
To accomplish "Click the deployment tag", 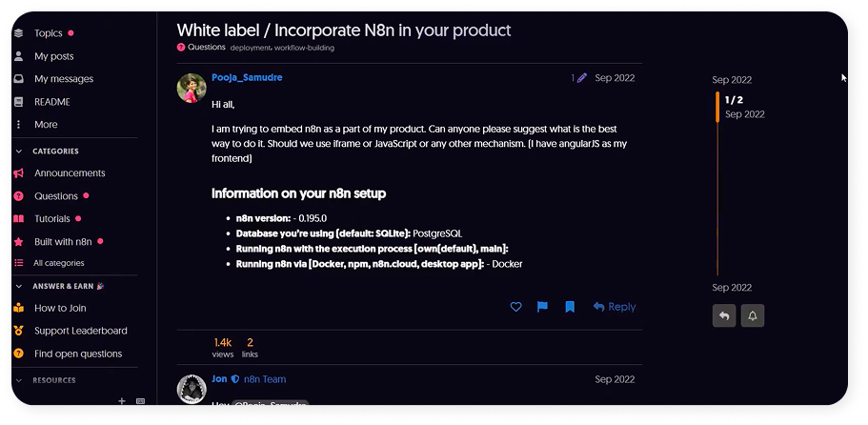I will point(251,48).
